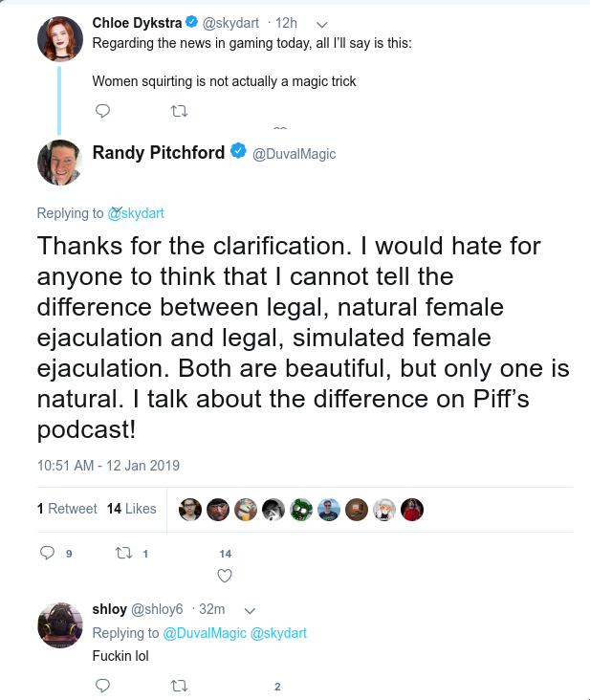
Task: Open Randy Pitchford's profile avatar
Action: pos(60,162)
